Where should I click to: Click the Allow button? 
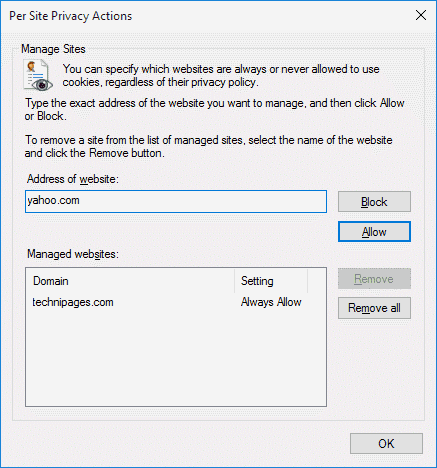click(x=374, y=232)
